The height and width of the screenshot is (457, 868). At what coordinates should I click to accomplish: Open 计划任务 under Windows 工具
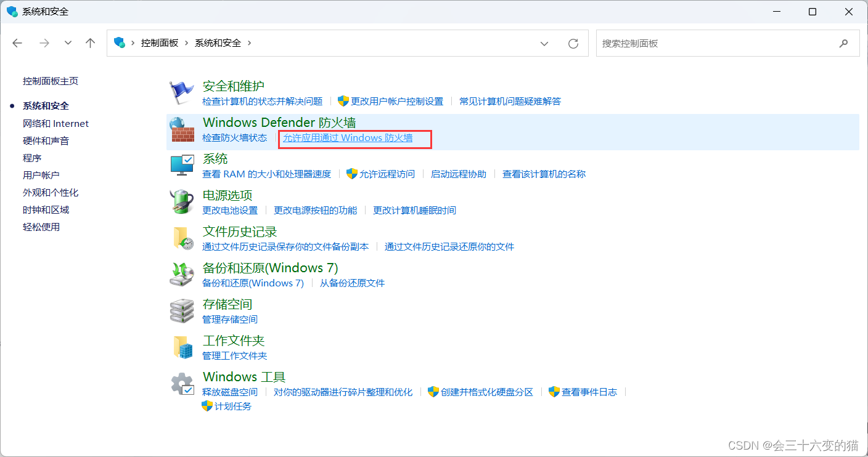point(232,406)
